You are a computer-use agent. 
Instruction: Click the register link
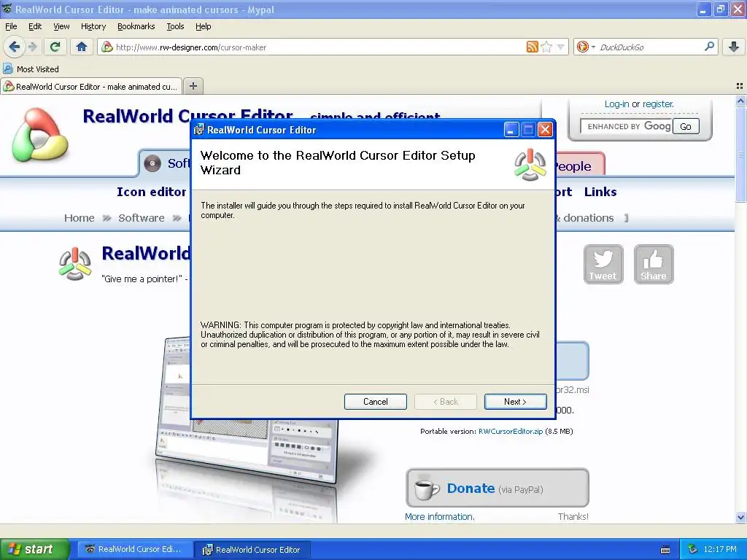(x=658, y=104)
